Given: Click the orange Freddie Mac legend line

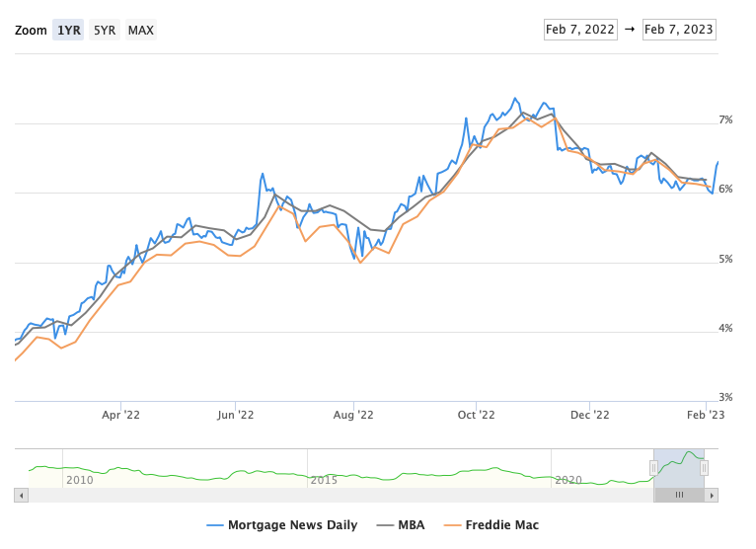Looking at the screenshot, I should (x=457, y=525).
